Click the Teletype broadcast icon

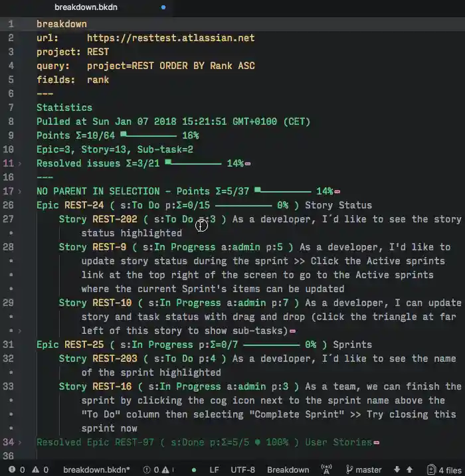[x=327, y=469]
